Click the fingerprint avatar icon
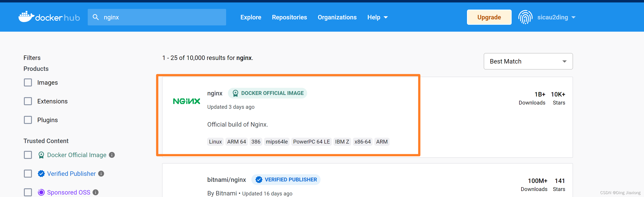Viewport: 644px width, 197px height. pos(525,17)
